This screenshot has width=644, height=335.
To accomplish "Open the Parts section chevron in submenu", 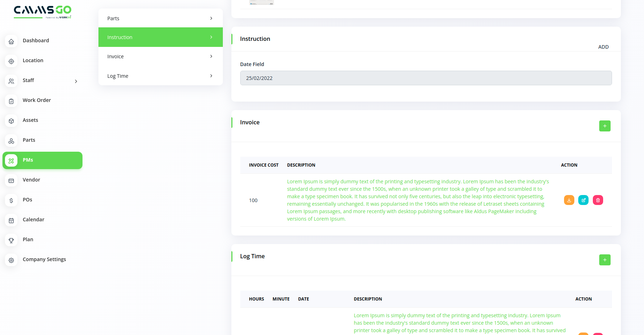I will [x=211, y=18].
